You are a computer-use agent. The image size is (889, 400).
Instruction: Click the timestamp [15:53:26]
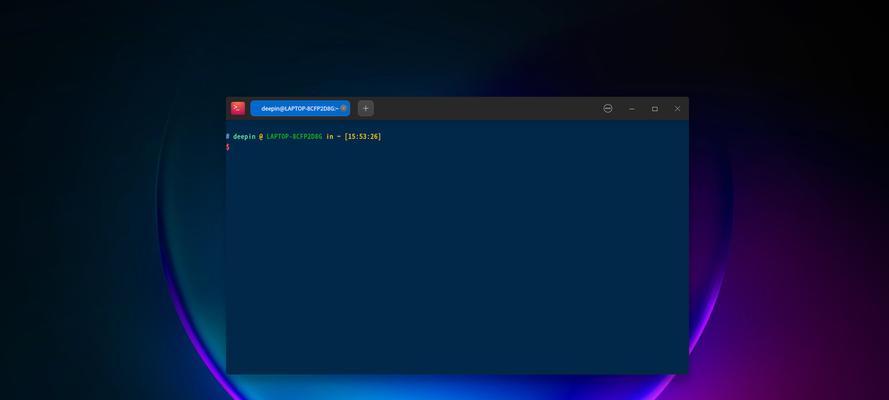[x=363, y=137]
